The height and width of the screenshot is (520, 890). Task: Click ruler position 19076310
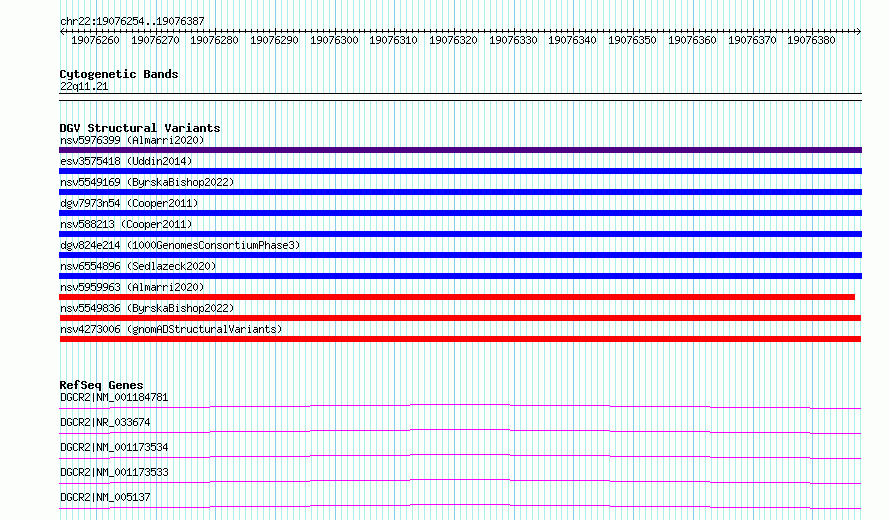(393, 40)
